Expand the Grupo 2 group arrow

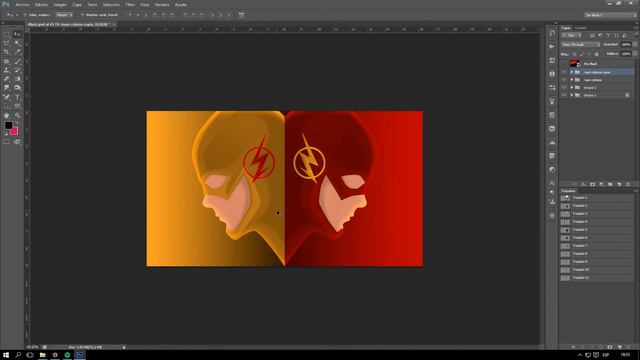[x=572, y=87]
